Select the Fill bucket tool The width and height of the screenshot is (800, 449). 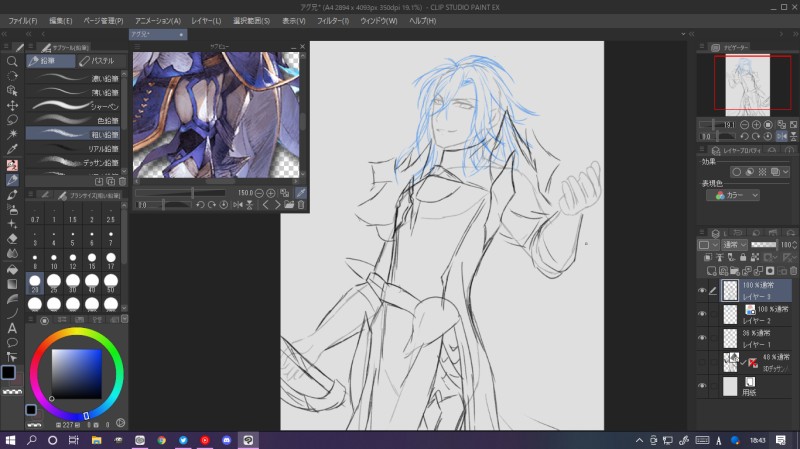(x=12, y=269)
